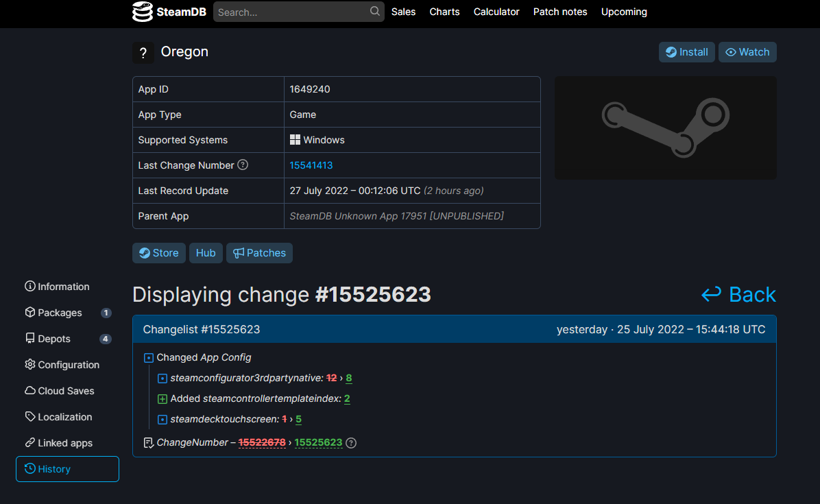The width and height of the screenshot is (820, 504).
Task: Click the ChangeNumber document icon
Action: (149, 443)
